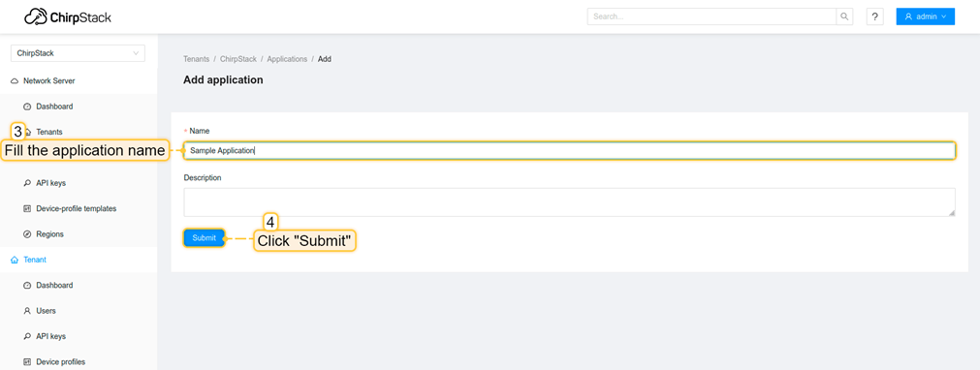Select the Regions compass icon
The height and width of the screenshot is (370, 980).
27,234
